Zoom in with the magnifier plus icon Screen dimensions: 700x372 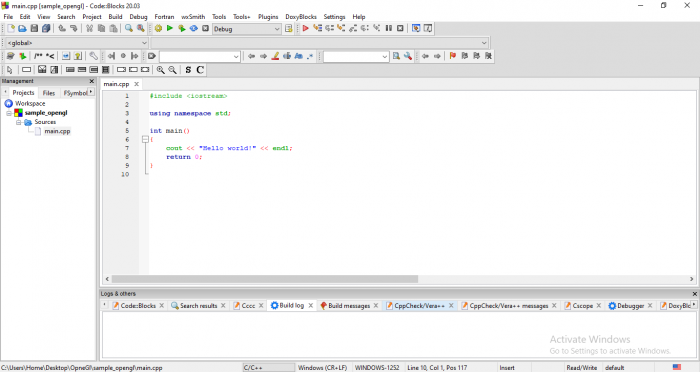(160, 70)
